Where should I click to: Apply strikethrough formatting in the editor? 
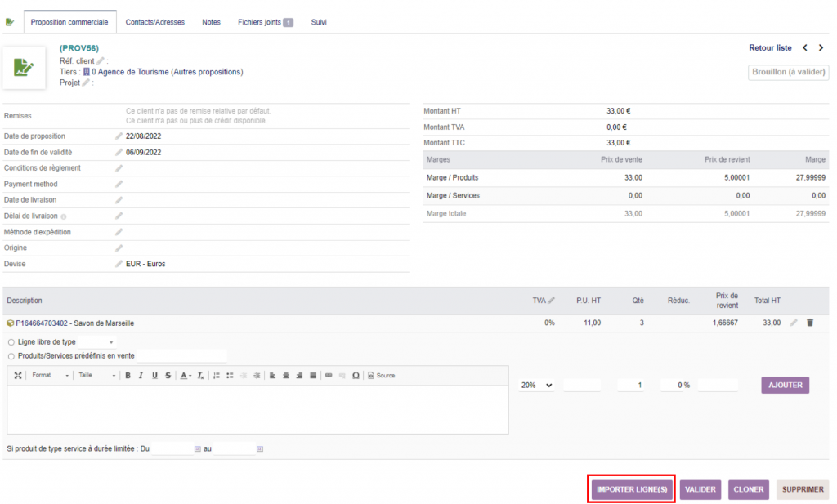[x=166, y=375]
